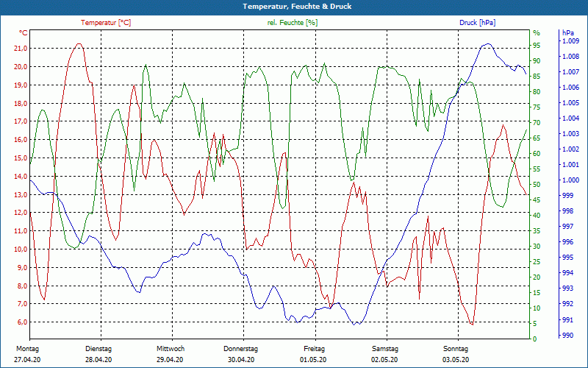Click the title 'Temperatur, Feuchte & Druck'

(x=297, y=7)
